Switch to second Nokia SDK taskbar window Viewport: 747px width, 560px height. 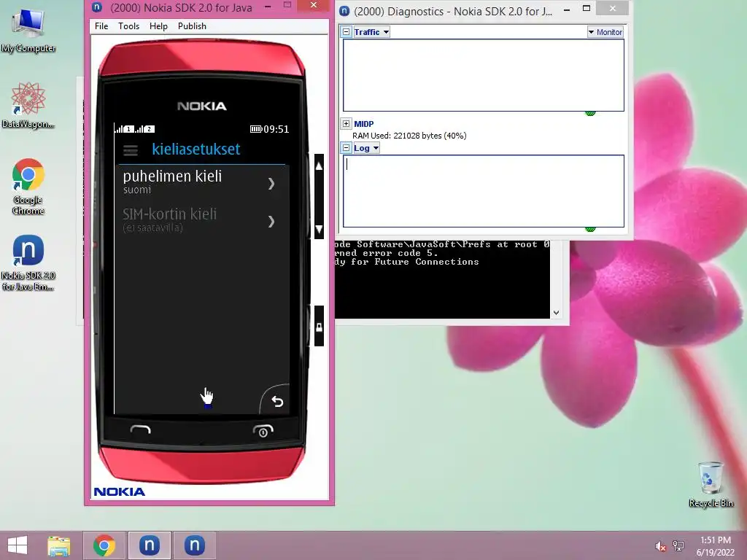pyautogui.click(x=194, y=545)
